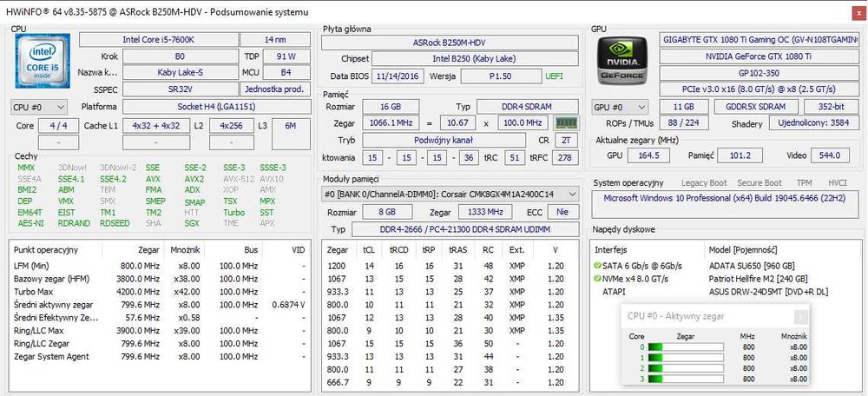Image resolution: width=868 pixels, height=396 pixels.
Task: Click the 11/14/2016 BIOS date field
Action: [x=398, y=76]
